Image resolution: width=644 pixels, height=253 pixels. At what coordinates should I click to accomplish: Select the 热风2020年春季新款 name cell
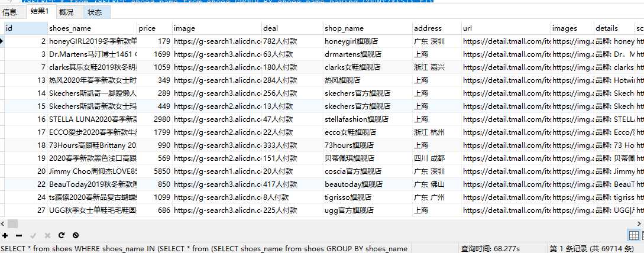click(92, 80)
